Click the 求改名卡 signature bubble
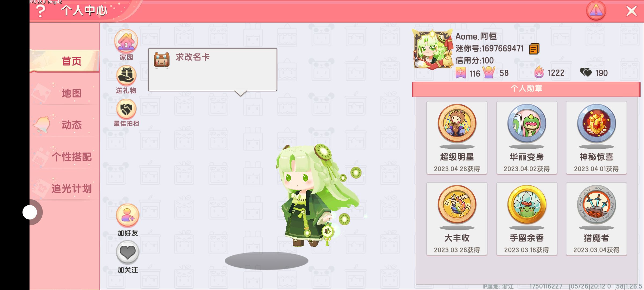The width and height of the screenshot is (644, 290). [213, 70]
